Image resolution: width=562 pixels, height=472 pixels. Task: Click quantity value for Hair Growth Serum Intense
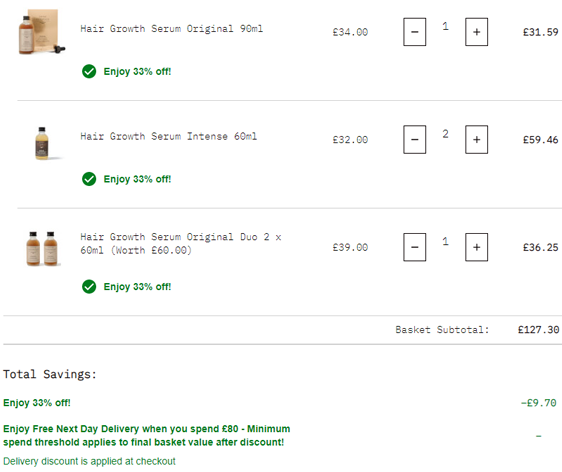[445, 134]
